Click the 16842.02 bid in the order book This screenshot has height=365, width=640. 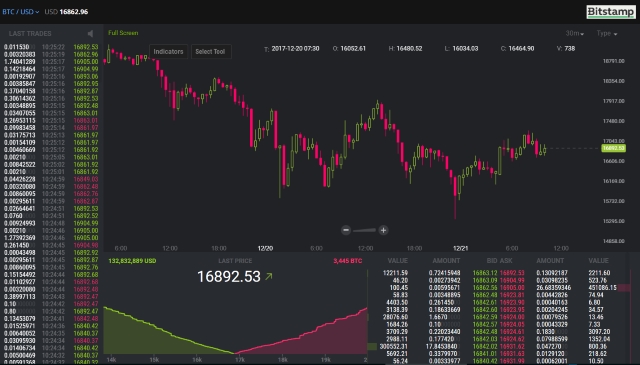pyautogui.click(x=485, y=346)
